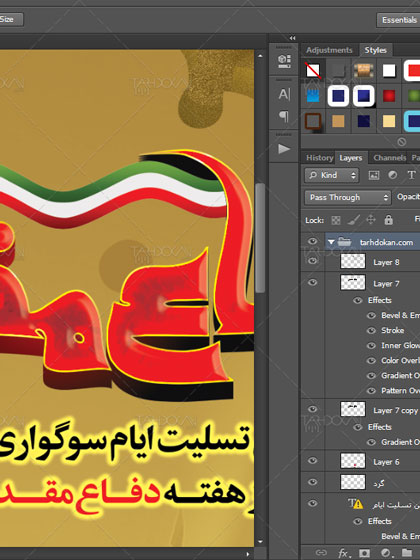The width and height of the screenshot is (420, 560).
Task: Apply the light yellow style swatch
Action: point(389,121)
